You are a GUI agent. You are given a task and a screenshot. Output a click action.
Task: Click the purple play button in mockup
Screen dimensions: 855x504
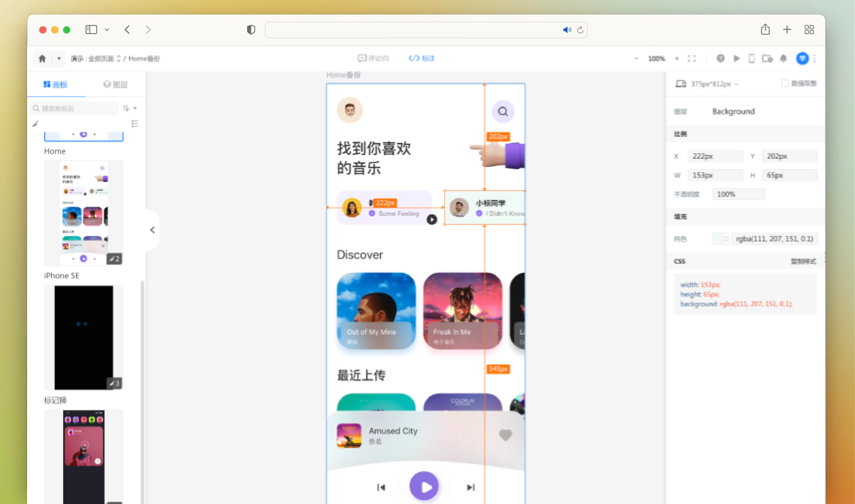pos(424,486)
